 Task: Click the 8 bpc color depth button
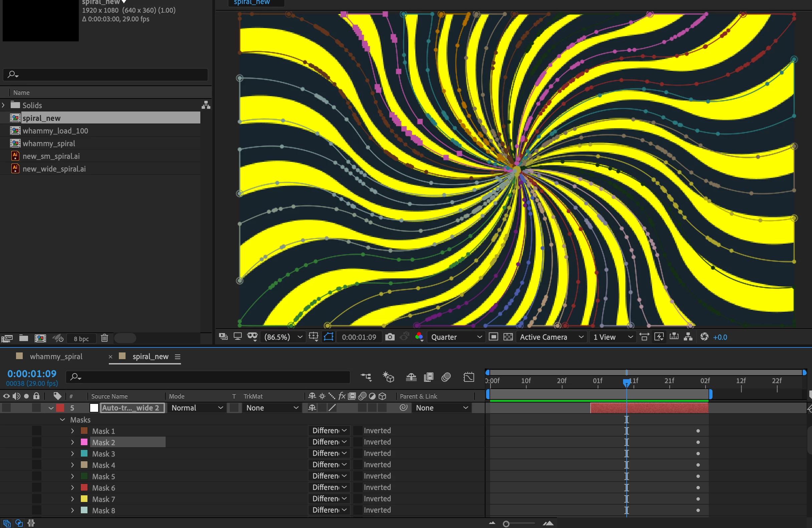(81, 338)
